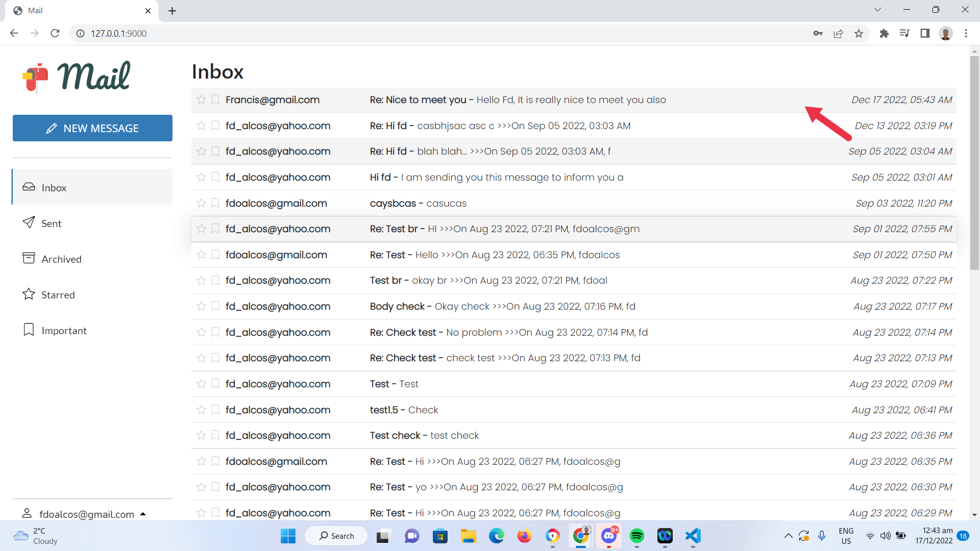Screen dimensions: 980x551
Task: Open the Inbox folder in sidebar
Action: click(54, 187)
